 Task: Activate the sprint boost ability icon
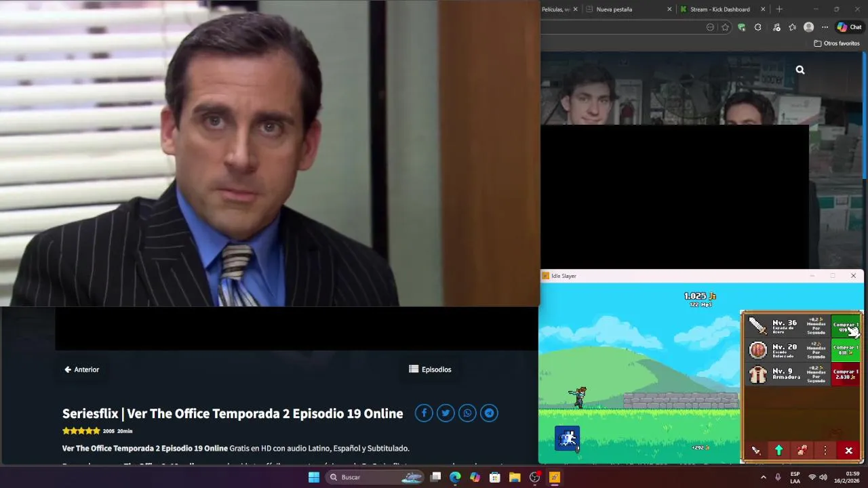click(567, 439)
